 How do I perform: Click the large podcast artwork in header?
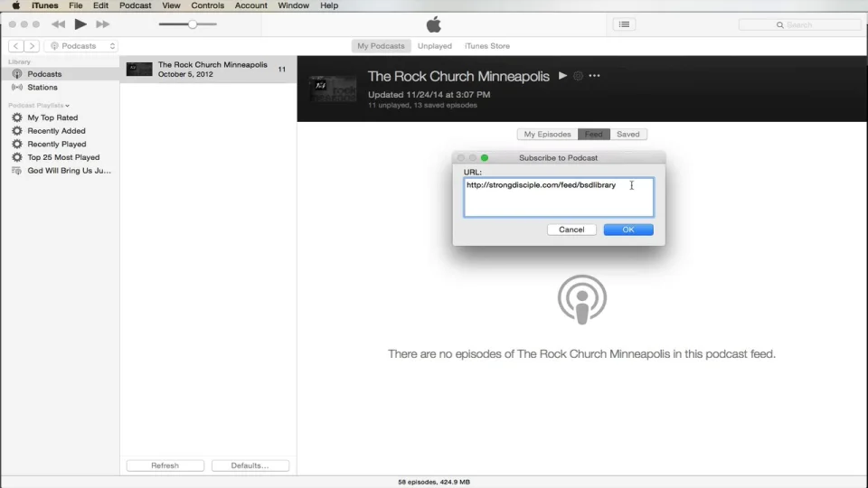tap(333, 89)
